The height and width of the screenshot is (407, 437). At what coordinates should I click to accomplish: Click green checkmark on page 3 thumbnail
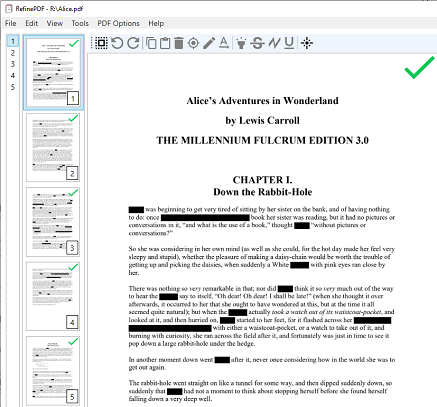[73, 192]
